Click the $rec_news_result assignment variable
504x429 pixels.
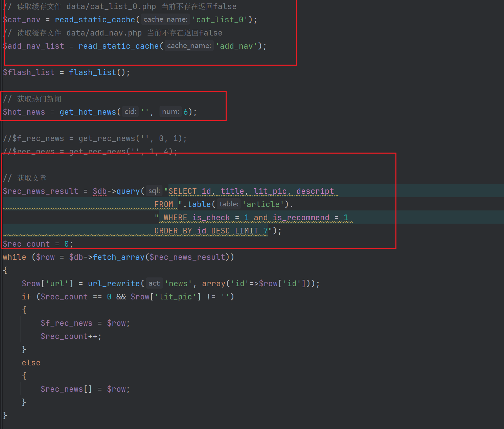point(41,191)
